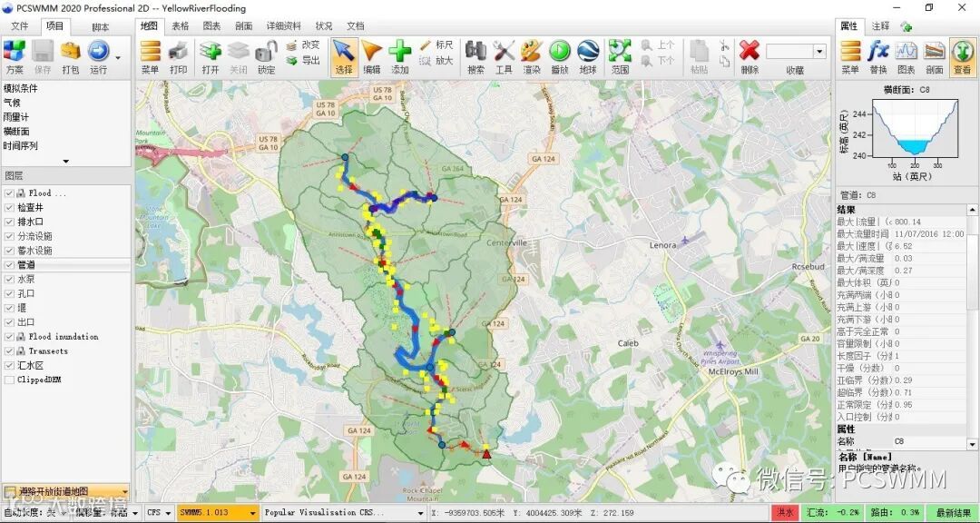980x523 pixels.
Task: Open the map 菜单 (Menu) icon
Action: pos(150,57)
